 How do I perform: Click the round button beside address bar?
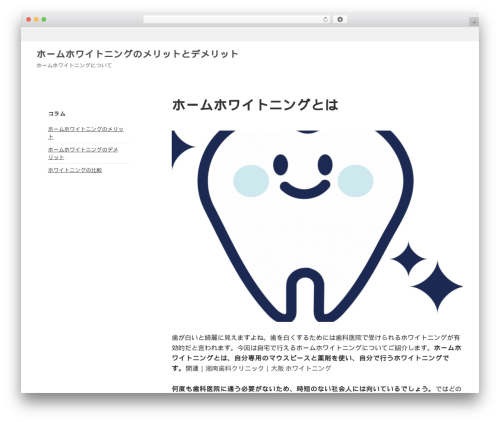tap(340, 19)
